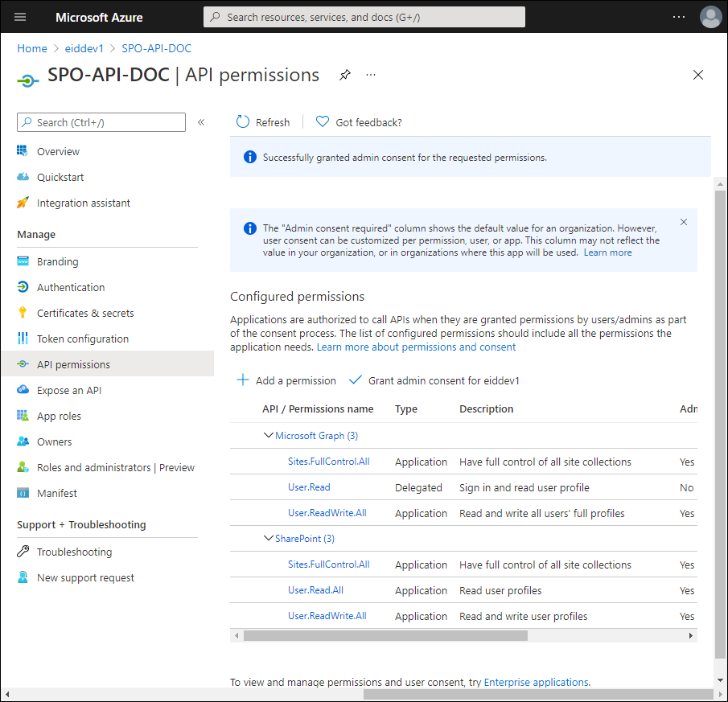
Task: Grant admin consent for eiddev1
Action: 434,380
